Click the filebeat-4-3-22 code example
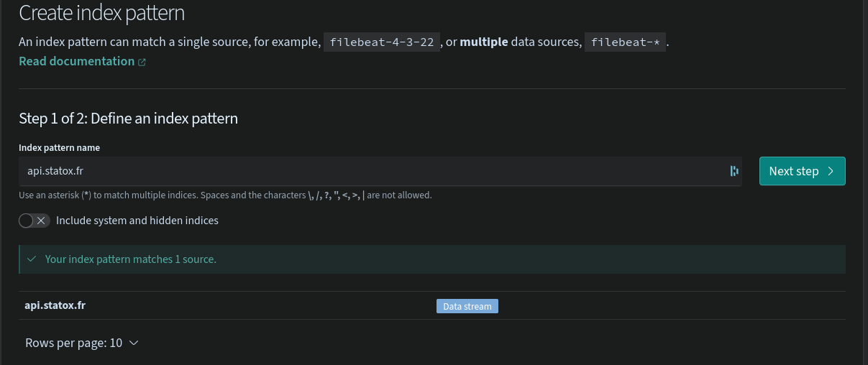 coord(382,42)
